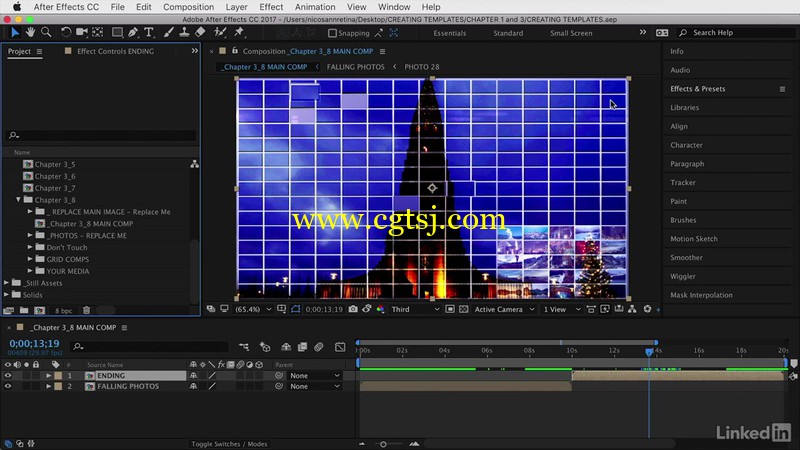Select the Pan Behind anchor tool

[x=97, y=33]
